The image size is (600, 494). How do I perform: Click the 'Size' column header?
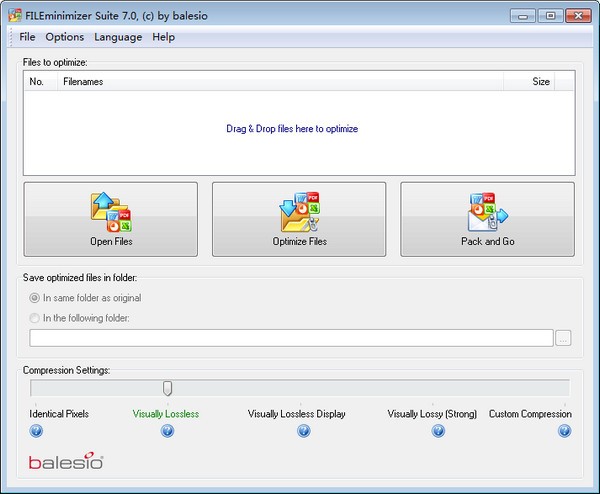(529, 82)
